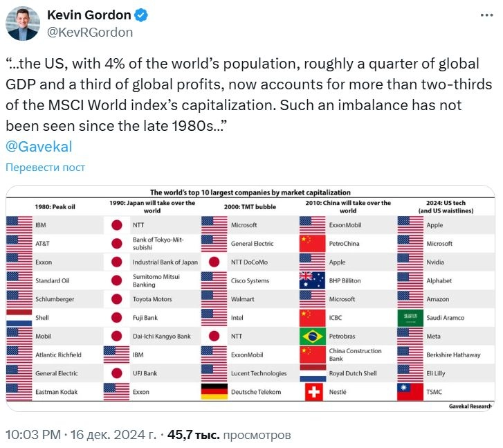Click the Australian flag beside BHP Billiton
The height and width of the screenshot is (448, 503).
312,280
